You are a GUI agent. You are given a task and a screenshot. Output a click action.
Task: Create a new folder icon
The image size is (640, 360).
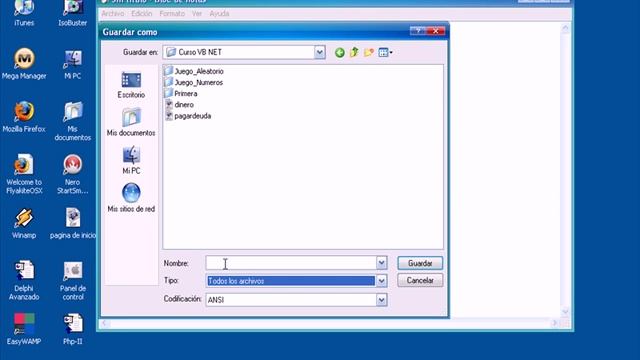click(369, 52)
